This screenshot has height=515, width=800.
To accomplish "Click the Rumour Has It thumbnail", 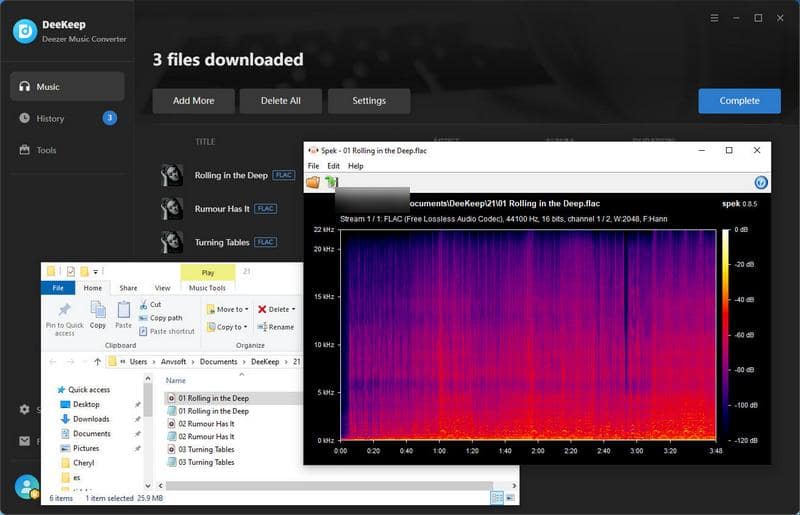I will pos(172,209).
